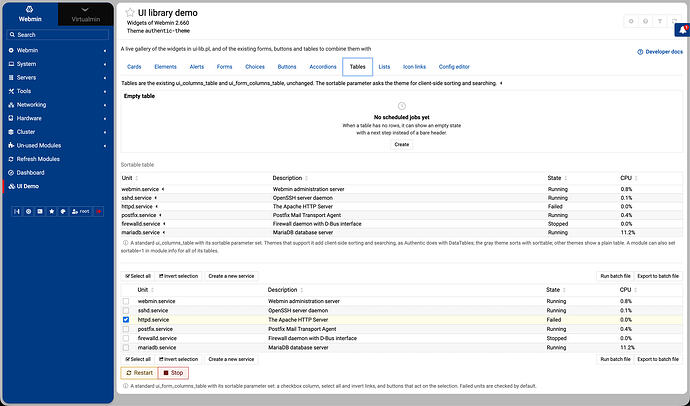This screenshot has height=406, width=690.
Task: Expand the System sidebar category
Action: (x=58, y=64)
